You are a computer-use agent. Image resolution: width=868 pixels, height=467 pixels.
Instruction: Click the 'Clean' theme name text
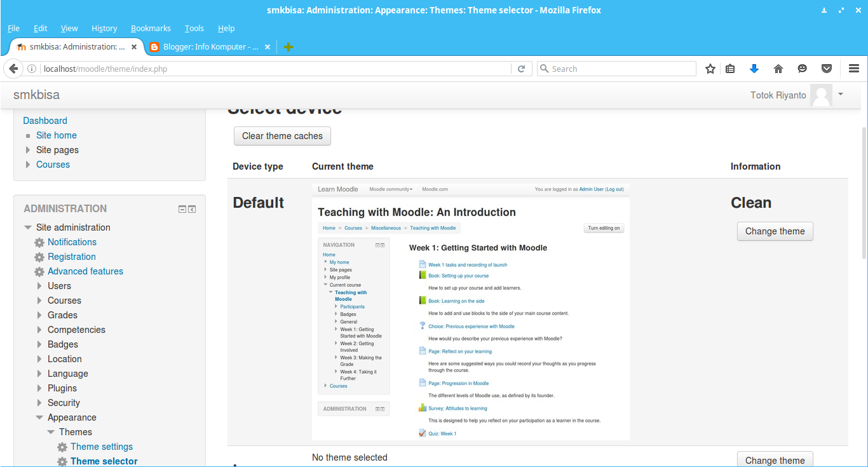click(x=751, y=203)
